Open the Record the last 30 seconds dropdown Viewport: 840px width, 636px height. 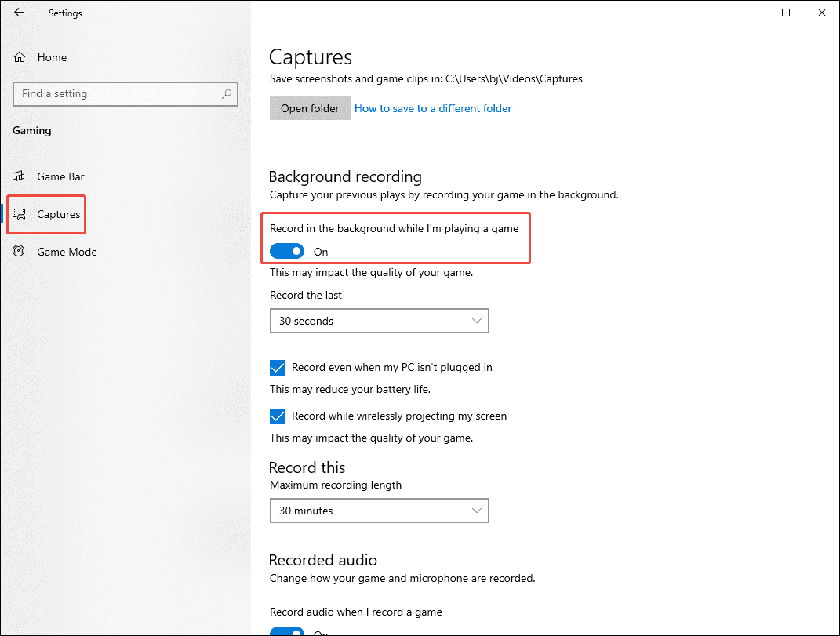point(380,321)
